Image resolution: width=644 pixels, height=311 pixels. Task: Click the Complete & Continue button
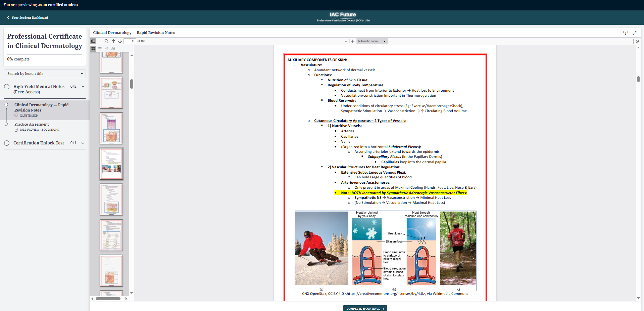[x=365, y=308]
